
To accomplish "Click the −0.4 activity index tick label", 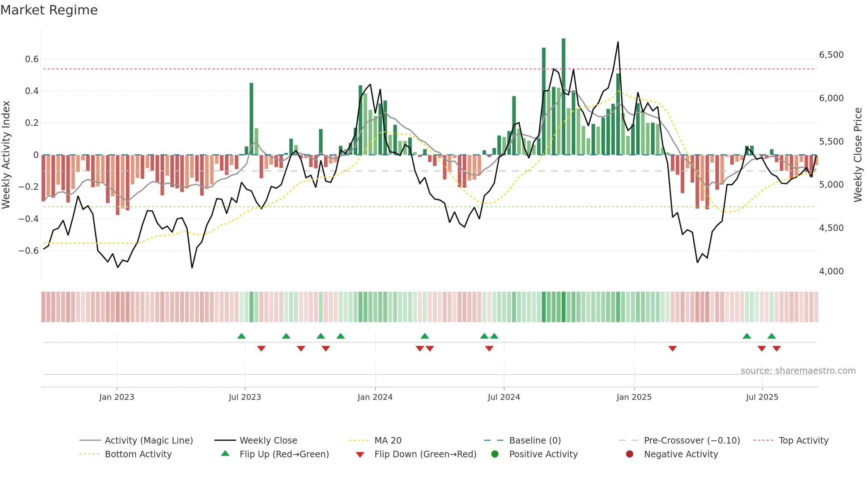I will [29, 219].
